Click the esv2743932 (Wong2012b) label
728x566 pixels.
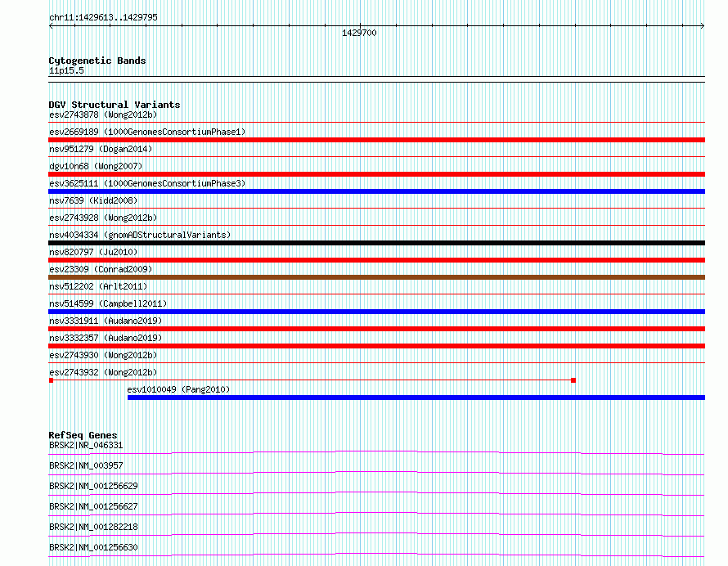pyautogui.click(x=103, y=372)
